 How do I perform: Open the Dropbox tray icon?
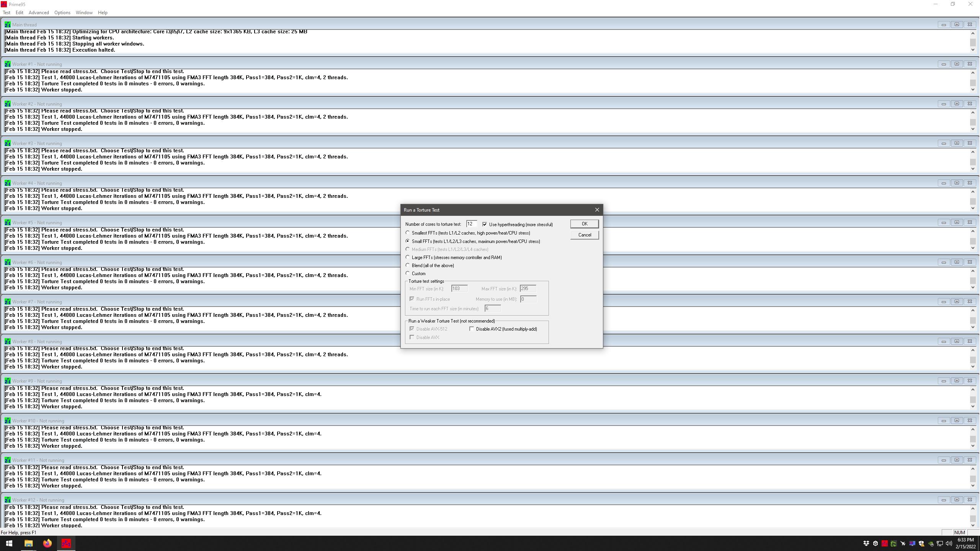(866, 543)
